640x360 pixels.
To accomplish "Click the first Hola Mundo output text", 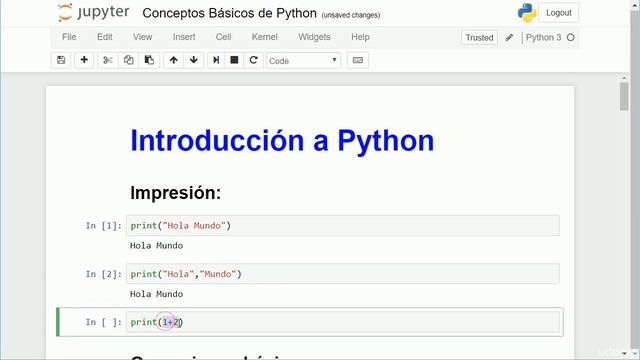I will (x=156, y=246).
